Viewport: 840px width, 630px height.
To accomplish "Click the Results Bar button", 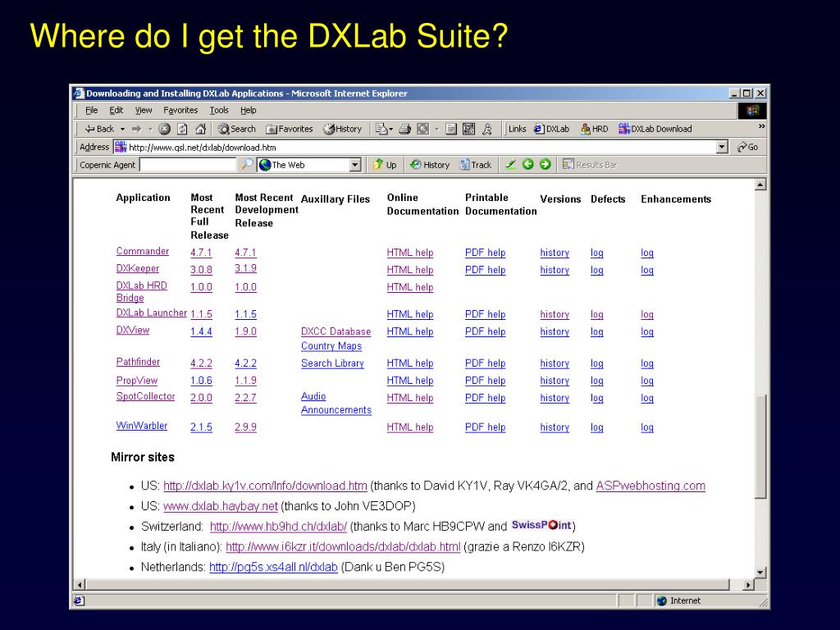I will point(589,164).
